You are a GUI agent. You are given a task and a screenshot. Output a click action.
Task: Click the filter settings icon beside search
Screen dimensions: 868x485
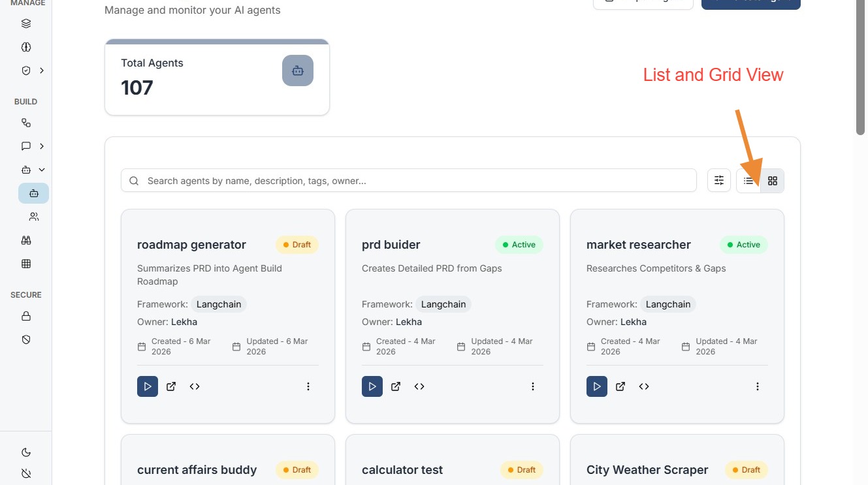click(x=719, y=181)
